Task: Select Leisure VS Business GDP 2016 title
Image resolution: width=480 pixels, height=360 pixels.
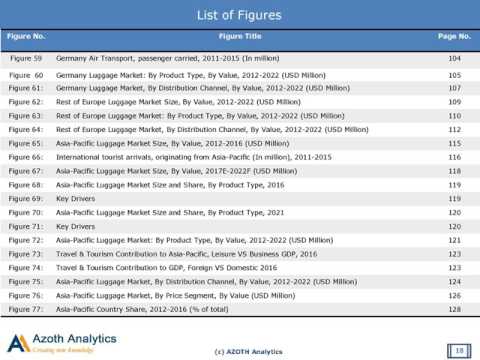Action: point(186,254)
